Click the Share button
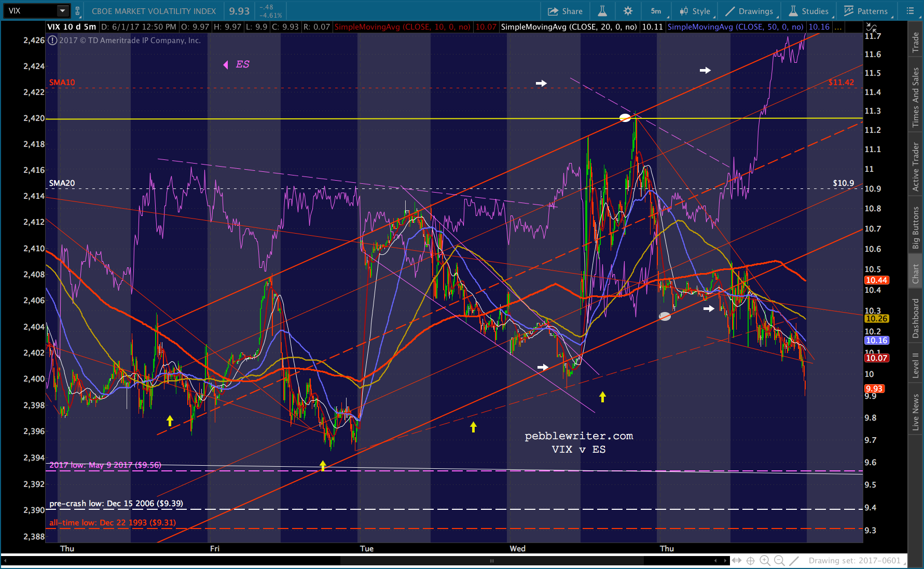924x569 pixels. [565, 11]
